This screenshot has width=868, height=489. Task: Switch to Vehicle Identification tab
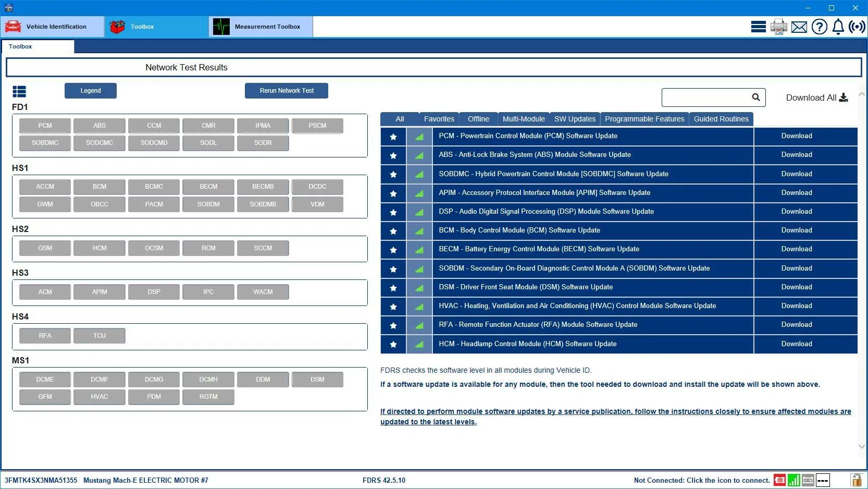(52, 27)
